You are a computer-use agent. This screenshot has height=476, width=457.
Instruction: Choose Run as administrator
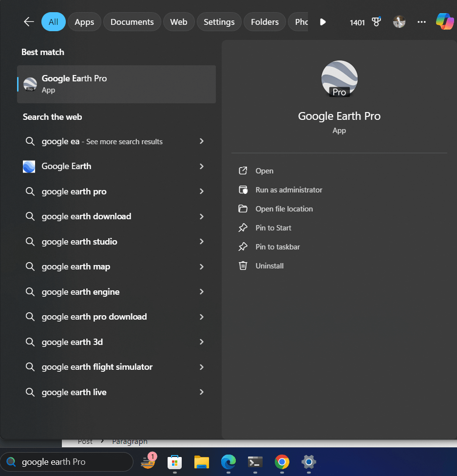pos(289,190)
